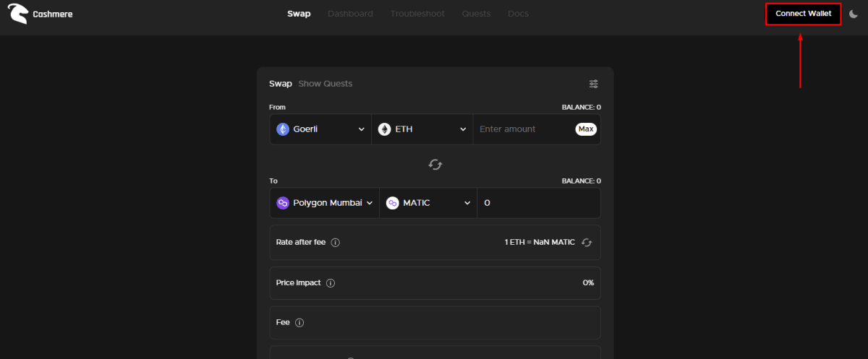Switch to Show Quests tab
Image resolution: width=868 pixels, height=359 pixels.
[325, 84]
